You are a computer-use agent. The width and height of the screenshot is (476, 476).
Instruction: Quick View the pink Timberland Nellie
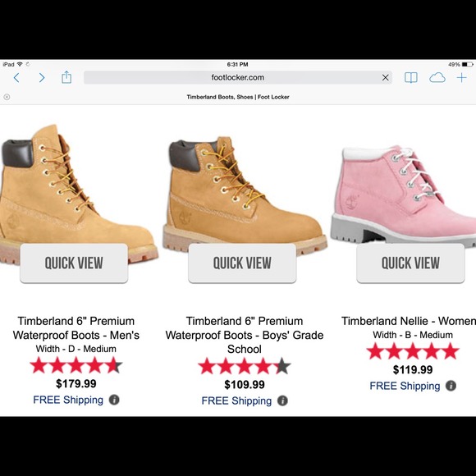pyautogui.click(x=410, y=263)
